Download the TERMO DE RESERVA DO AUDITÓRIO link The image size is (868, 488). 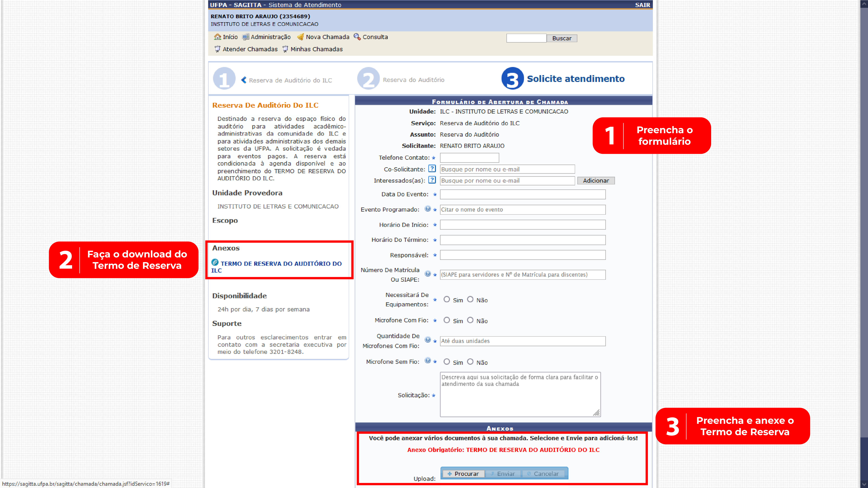click(x=276, y=267)
